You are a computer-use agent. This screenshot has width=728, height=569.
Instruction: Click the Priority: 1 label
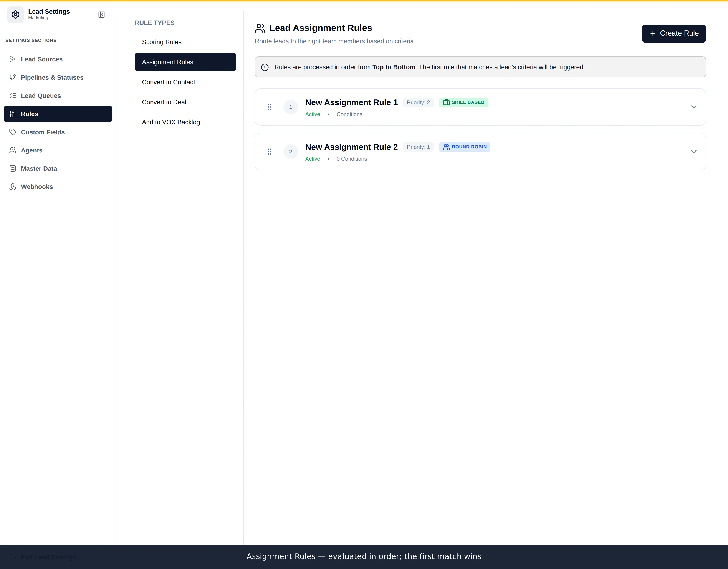click(x=418, y=147)
